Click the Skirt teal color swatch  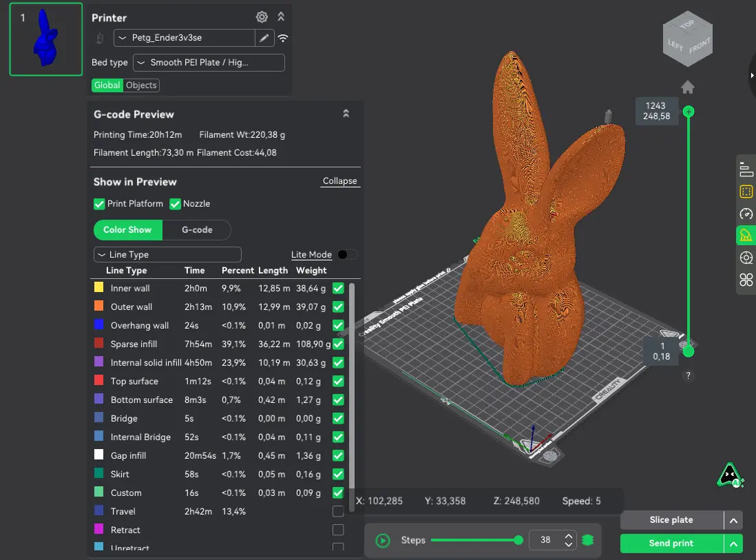pyautogui.click(x=99, y=473)
